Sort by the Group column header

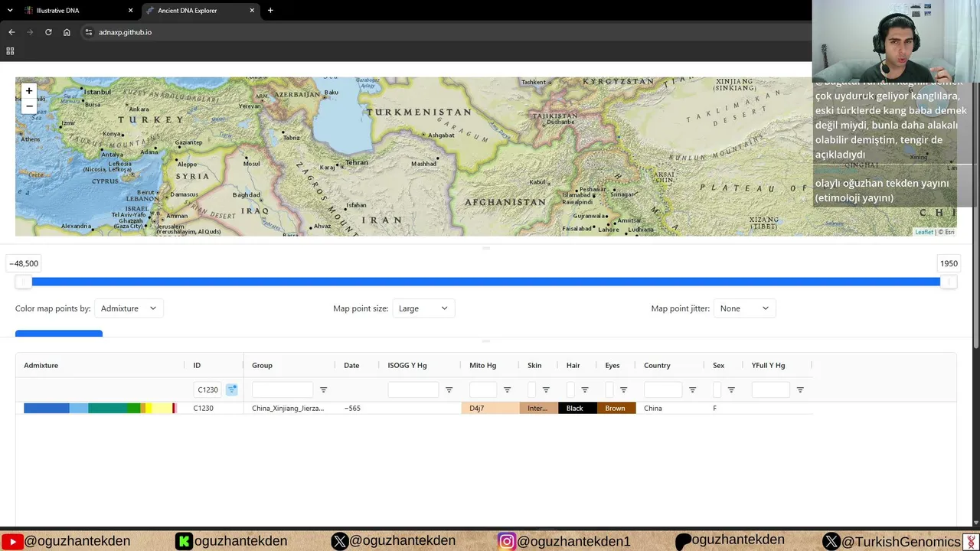(x=262, y=365)
